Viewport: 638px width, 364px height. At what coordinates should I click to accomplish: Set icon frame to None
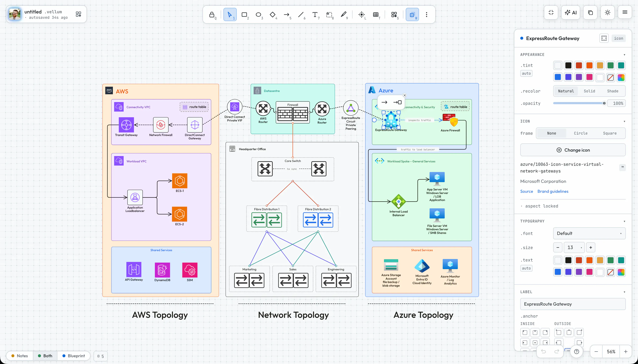click(x=551, y=133)
